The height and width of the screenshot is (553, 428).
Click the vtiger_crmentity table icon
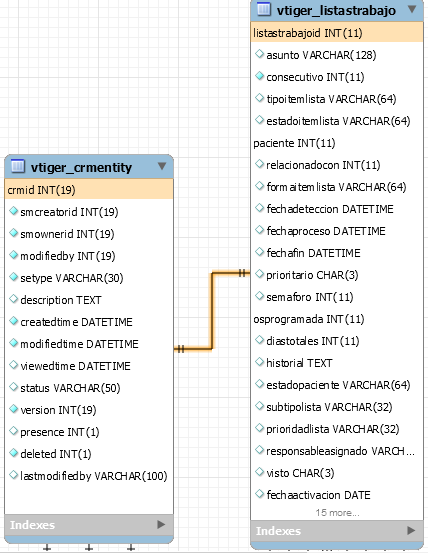(x=18, y=166)
